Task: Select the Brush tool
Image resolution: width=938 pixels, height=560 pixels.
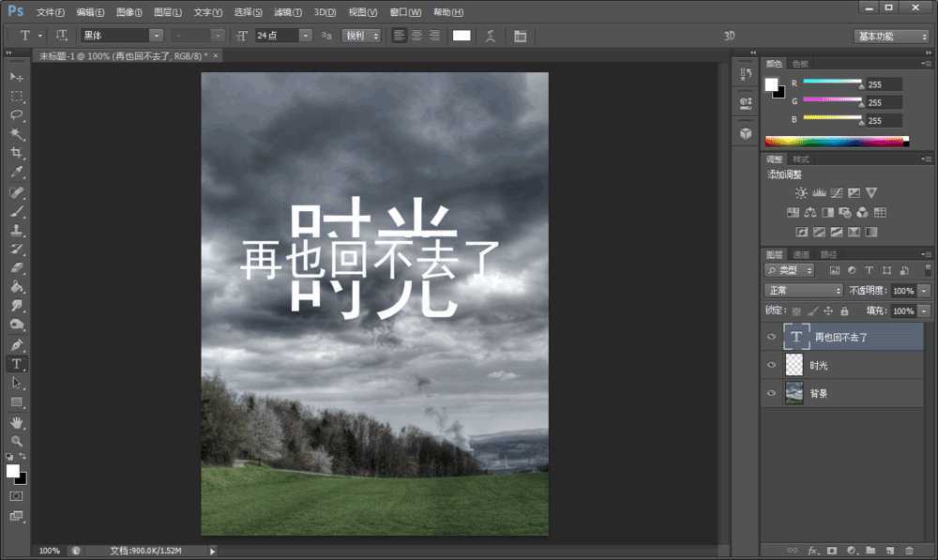Action: point(16,211)
